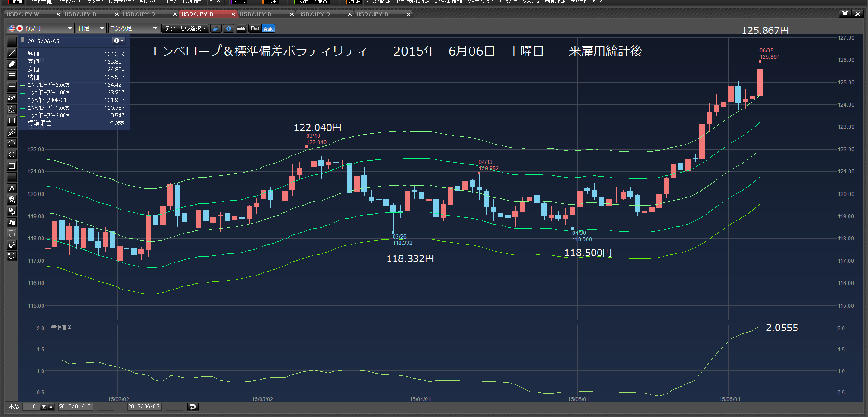Open the 日足 timeframe dropdown
Image resolution: width=868 pixels, height=417 pixels.
[91, 28]
